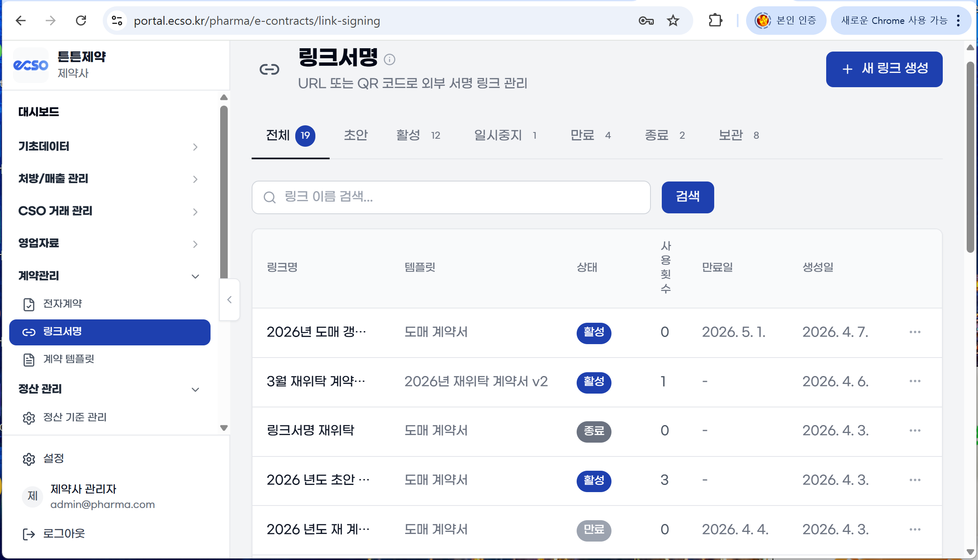Open the 전자계약 sidebar item

coord(62,303)
